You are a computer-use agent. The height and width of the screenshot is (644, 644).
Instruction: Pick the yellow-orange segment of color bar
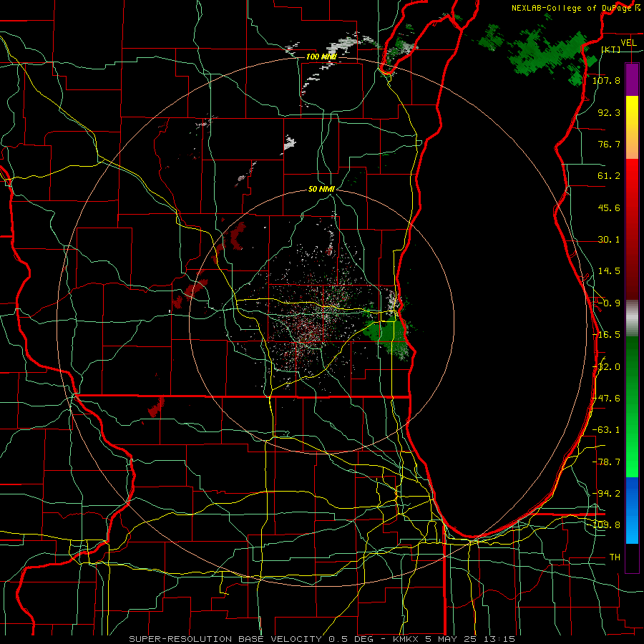pos(632,128)
